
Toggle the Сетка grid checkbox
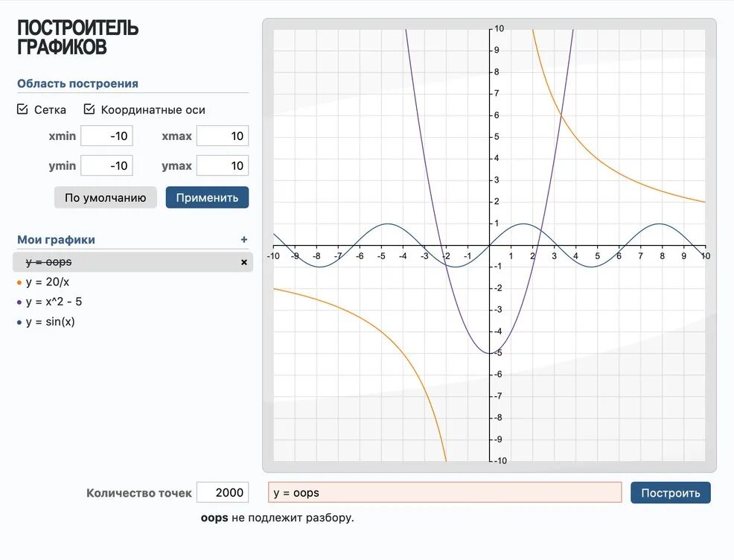[22, 109]
